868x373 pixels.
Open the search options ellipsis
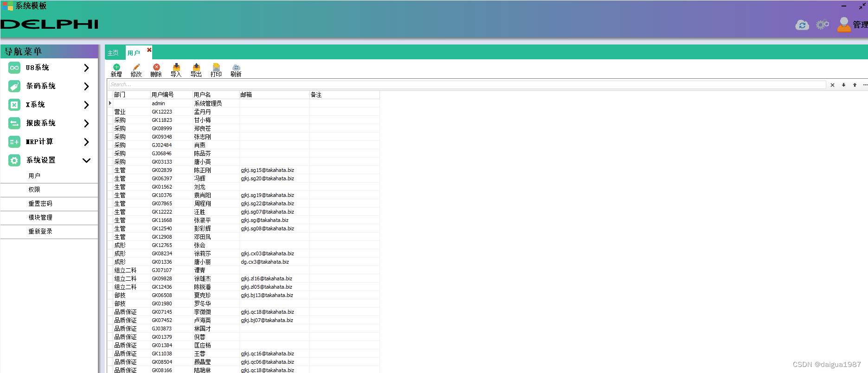(865, 85)
